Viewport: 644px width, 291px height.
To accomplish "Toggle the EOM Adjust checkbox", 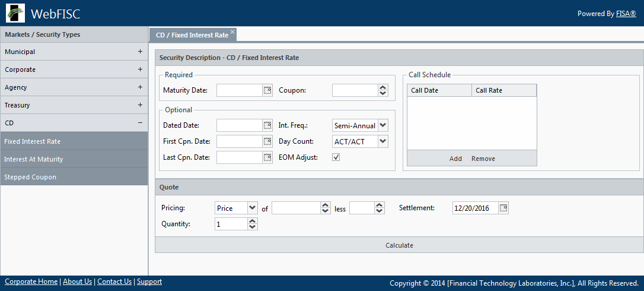I will coord(336,157).
